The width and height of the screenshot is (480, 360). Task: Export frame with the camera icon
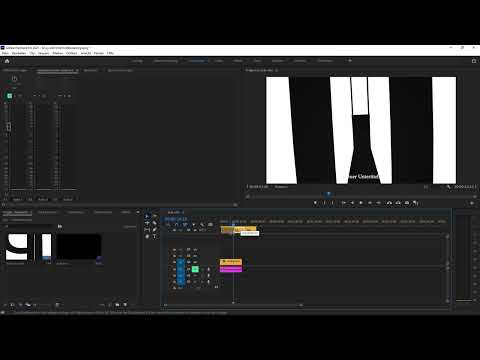[x=407, y=203]
